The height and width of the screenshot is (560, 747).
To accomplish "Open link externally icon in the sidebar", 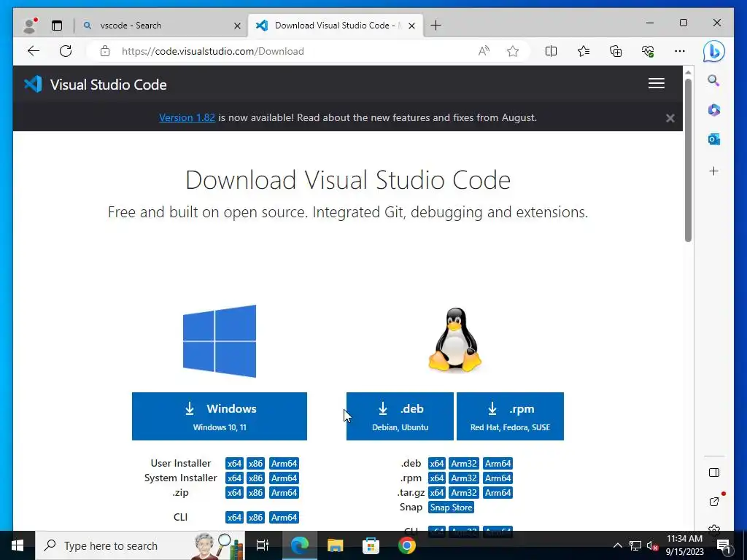I will click(x=713, y=502).
